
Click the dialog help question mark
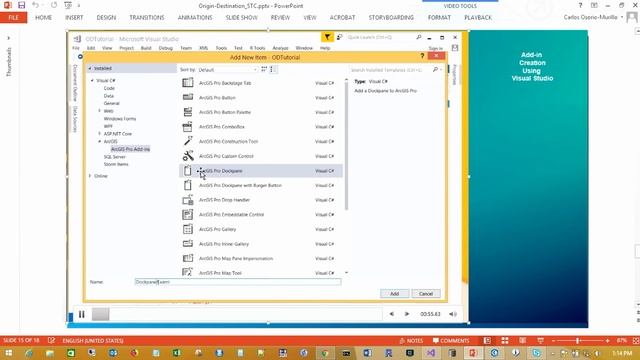tap(422, 56)
